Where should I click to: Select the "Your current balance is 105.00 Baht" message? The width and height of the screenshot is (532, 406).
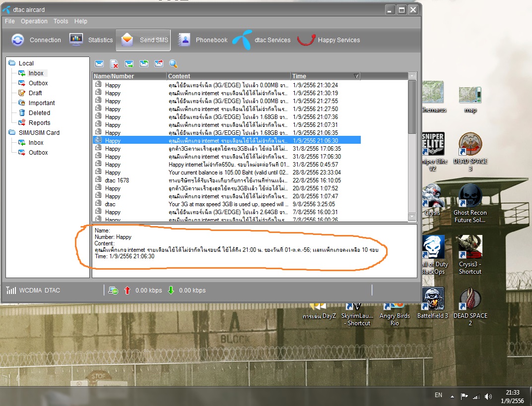(x=227, y=172)
